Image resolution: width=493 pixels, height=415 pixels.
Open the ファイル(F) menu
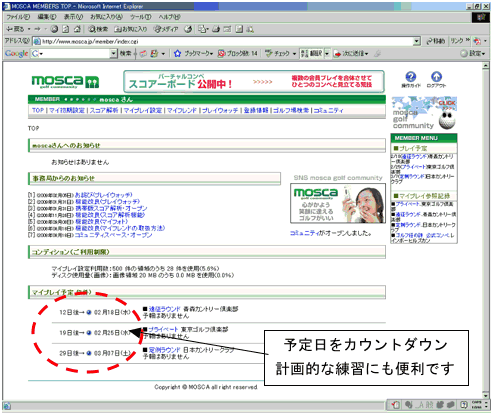[x=18, y=17]
